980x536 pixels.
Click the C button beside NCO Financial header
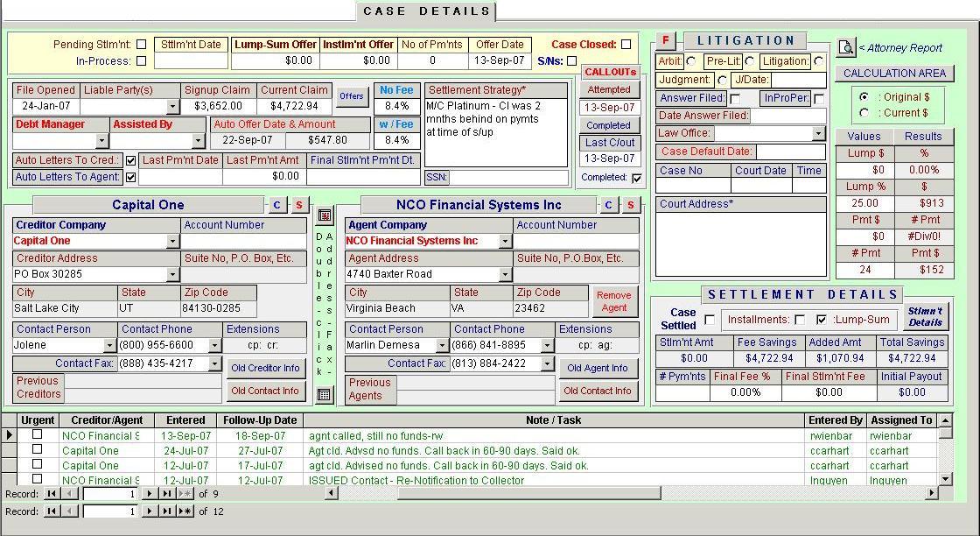[609, 205]
